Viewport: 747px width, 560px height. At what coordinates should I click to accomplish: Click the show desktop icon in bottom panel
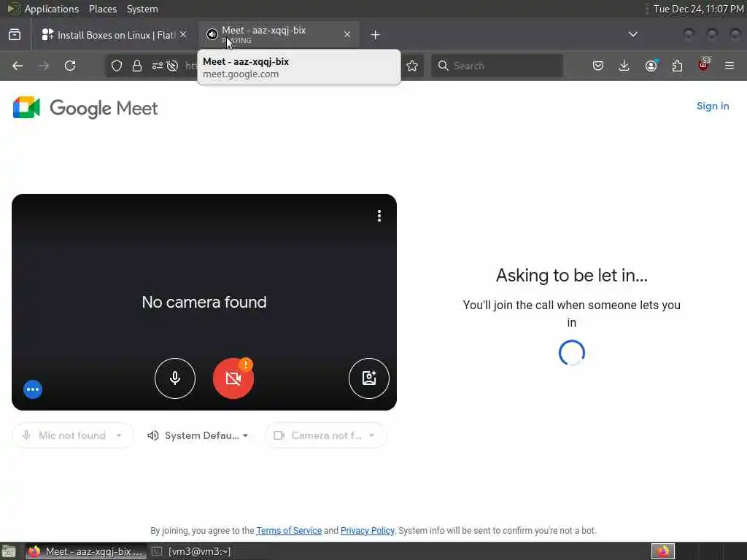(x=9, y=552)
